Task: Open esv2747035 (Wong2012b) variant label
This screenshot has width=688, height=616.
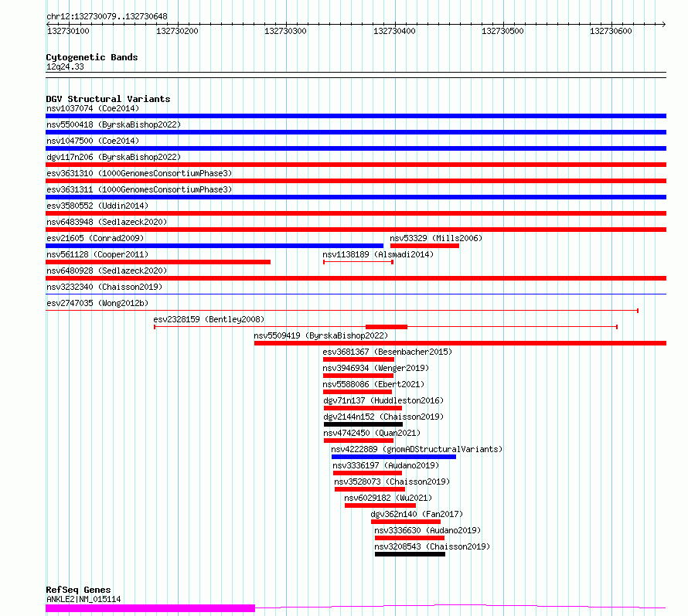Action: tap(97, 303)
